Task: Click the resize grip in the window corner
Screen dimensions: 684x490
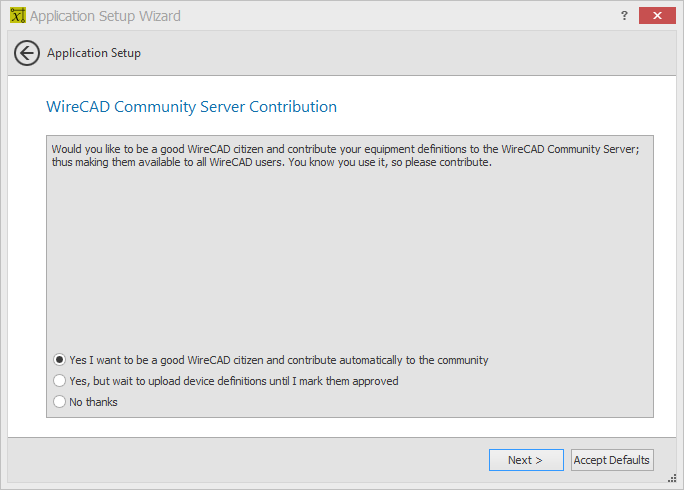Action: [x=672, y=478]
